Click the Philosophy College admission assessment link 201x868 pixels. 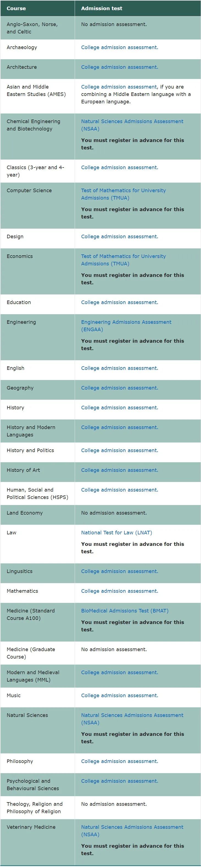(x=119, y=761)
